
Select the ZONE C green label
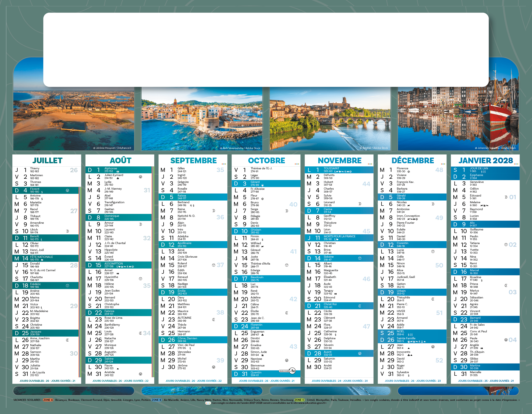(299, 400)
